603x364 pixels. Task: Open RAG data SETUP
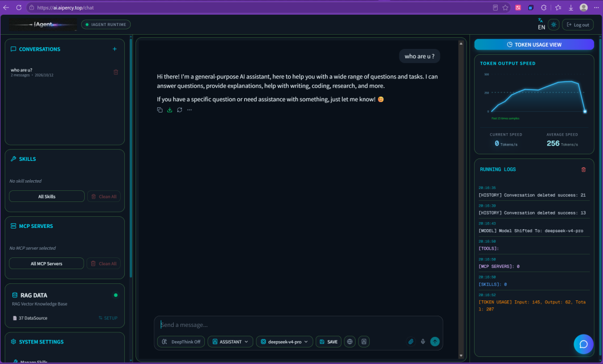pos(108,318)
